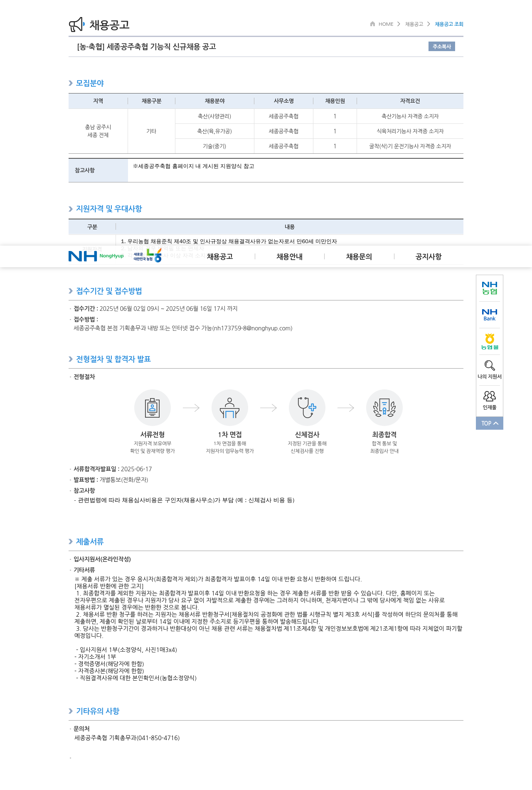
Task: Click the 지역 column header
Action: click(x=98, y=101)
